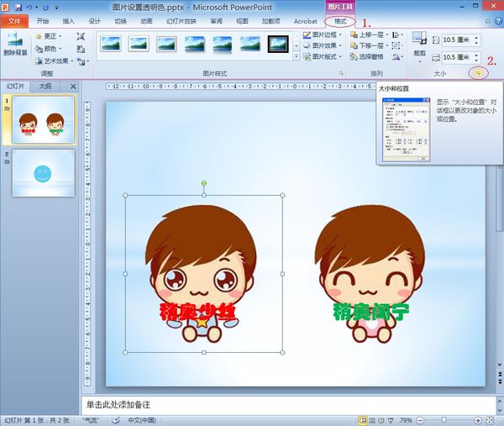
Task: Switch to the Acrobat tab
Action: tap(306, 21)
